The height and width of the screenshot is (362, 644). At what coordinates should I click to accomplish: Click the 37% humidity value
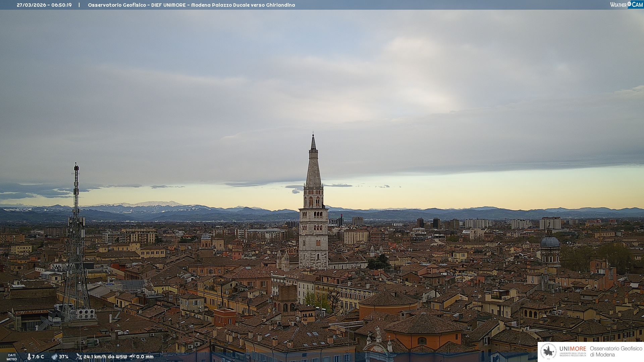coord(64,357)
